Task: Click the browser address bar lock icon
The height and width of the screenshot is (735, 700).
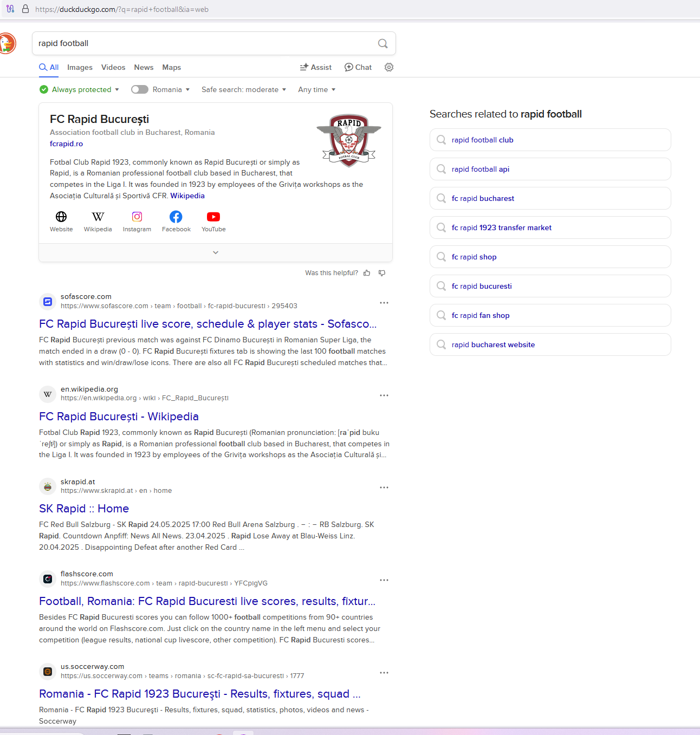Action: 25,9
